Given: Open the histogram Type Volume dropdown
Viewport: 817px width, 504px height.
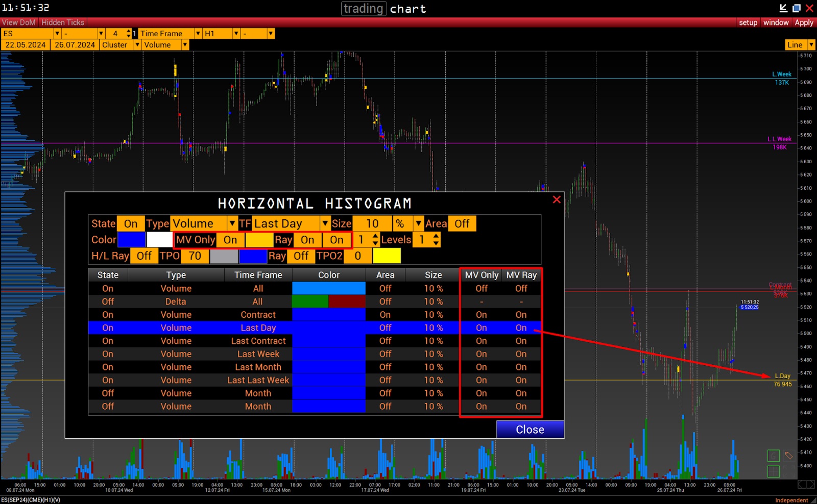Looking at the screenshot, I should [232, 224].
